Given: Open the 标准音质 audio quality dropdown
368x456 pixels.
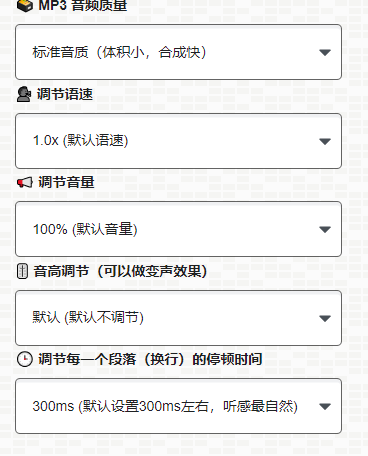Looking at the screenshot, I should [x=178, y=52].
